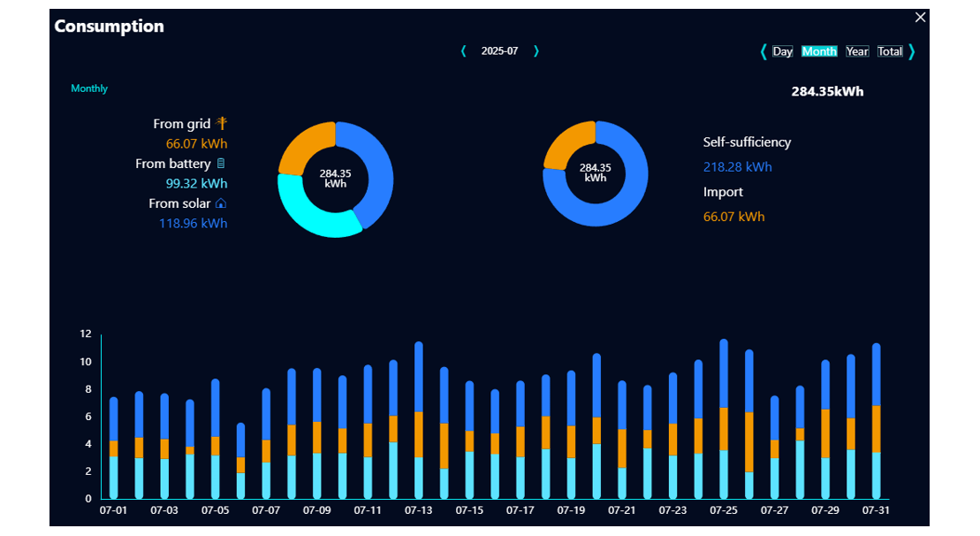
Task: Toggle the From battery legend entry
Action: (173, 164)
